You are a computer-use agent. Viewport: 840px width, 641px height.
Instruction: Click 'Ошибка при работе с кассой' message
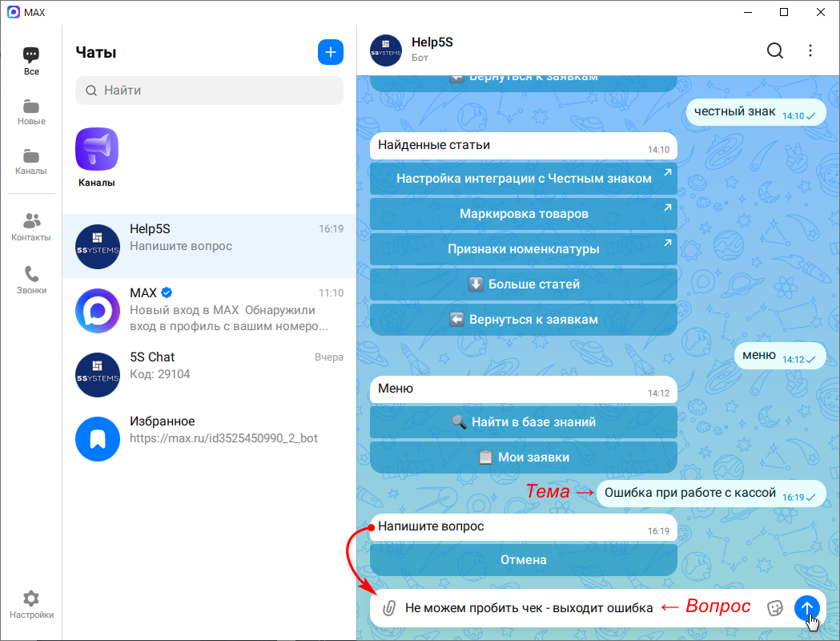[x=711, y=493]
